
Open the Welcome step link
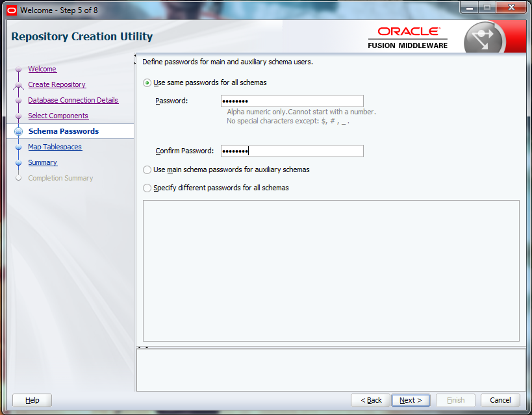[x=42, y=69]
